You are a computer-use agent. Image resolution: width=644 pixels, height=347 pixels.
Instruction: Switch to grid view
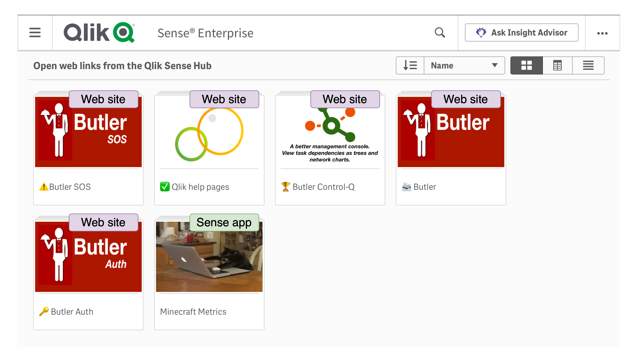pyautogui.click(x=526, y=66)
